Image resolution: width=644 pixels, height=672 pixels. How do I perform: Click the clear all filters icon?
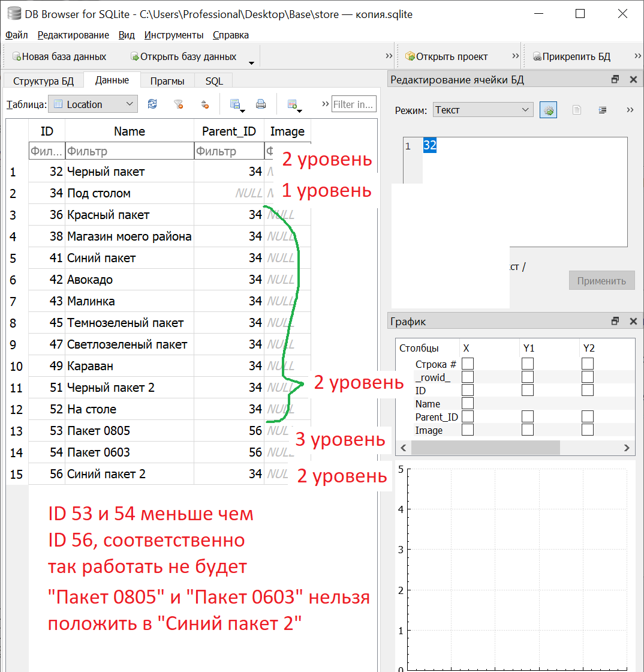coord(178,104)
